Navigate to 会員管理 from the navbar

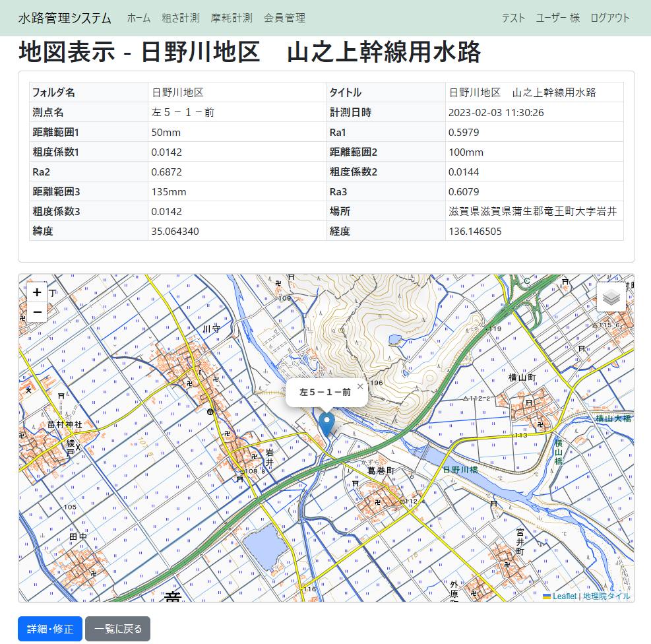click(284, 18)
